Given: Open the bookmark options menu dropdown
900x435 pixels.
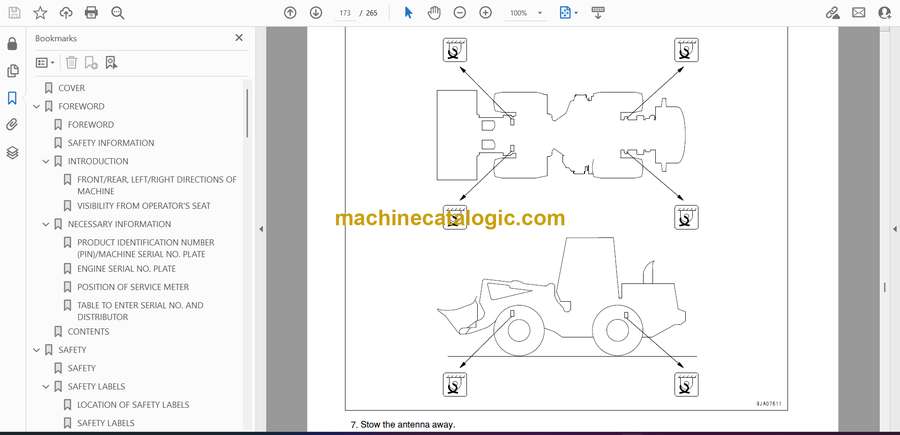Looking at the screenshot, I should [x=45, y=63].
